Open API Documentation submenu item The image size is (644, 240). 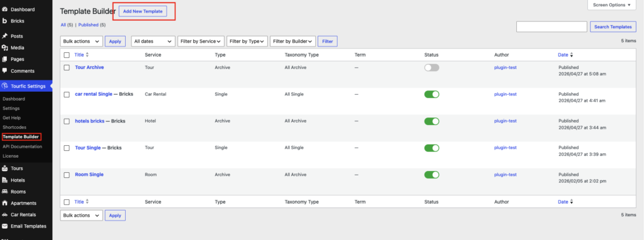click(22, 146)
